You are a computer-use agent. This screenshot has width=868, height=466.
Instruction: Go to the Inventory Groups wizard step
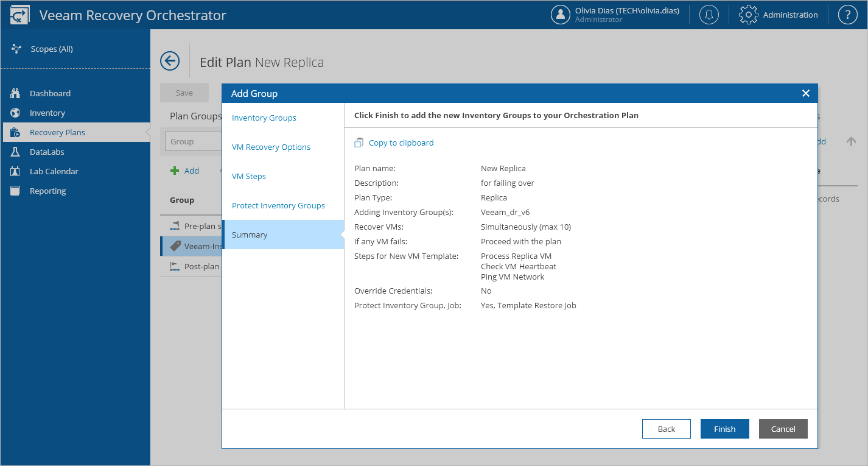tap(264, 118)
